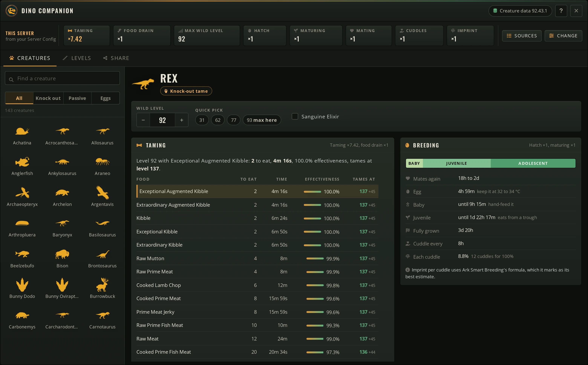The height and width of the screenshot is (365, 588).
Task: Enable the Sanguine Elixir checkbox
Action: click(295, 116)
